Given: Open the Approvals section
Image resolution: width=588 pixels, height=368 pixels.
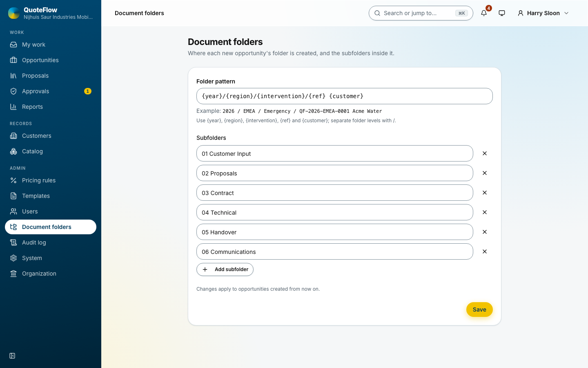Looking at the screenshot, I should point(51,91).
